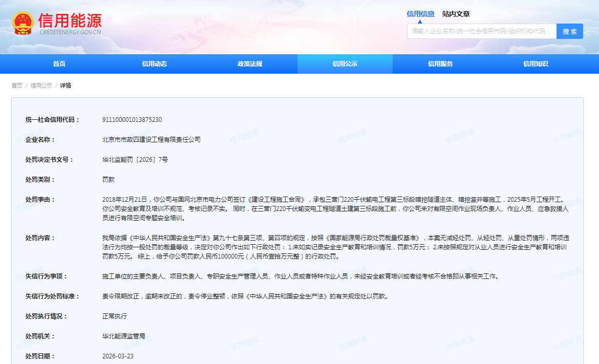Click the penalty date 2026-03-23
The height and width of the screenshot is (364, 599).
[x=118, y=356]
